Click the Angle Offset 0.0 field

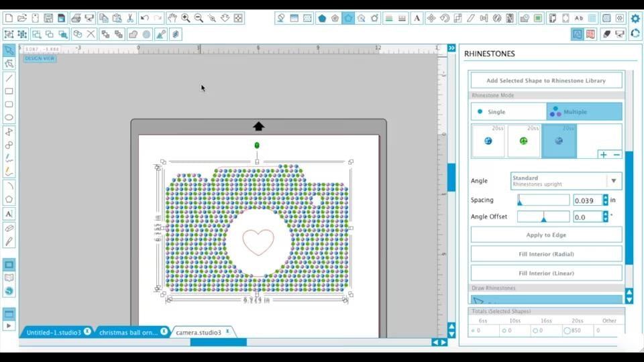588,217
